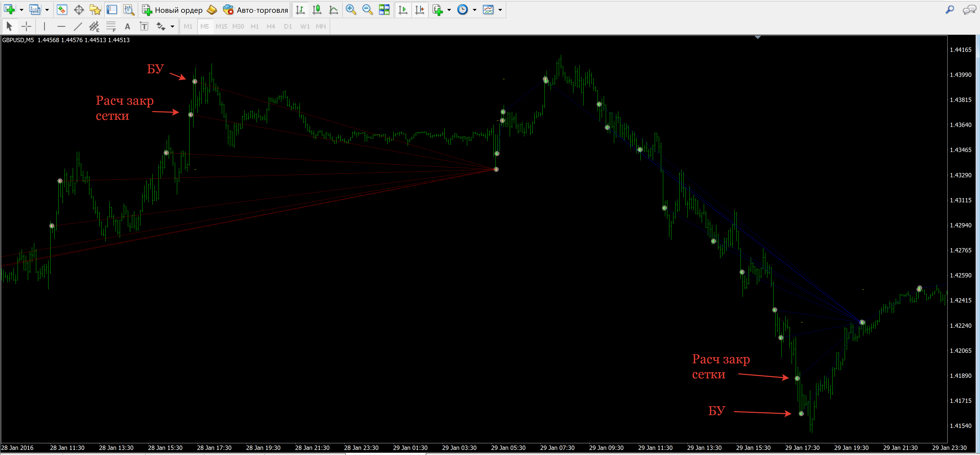Select the Cursor arrow tool

click(9, 26)
